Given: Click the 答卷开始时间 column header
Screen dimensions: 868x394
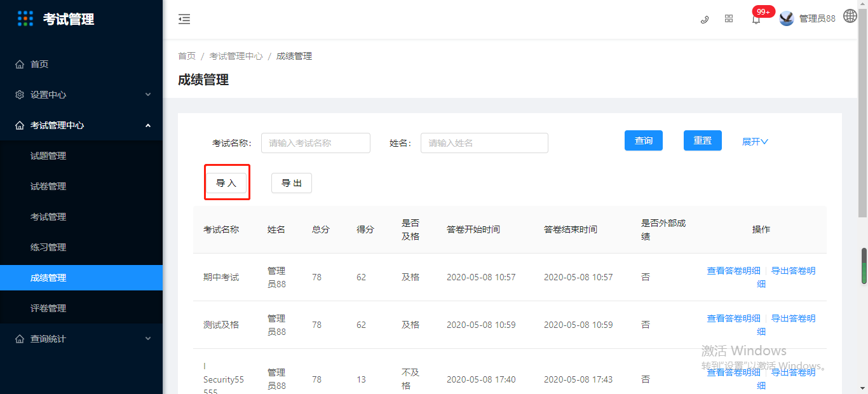Looking at the screenshot, I should pyautogui.click(x=473, y=229).
